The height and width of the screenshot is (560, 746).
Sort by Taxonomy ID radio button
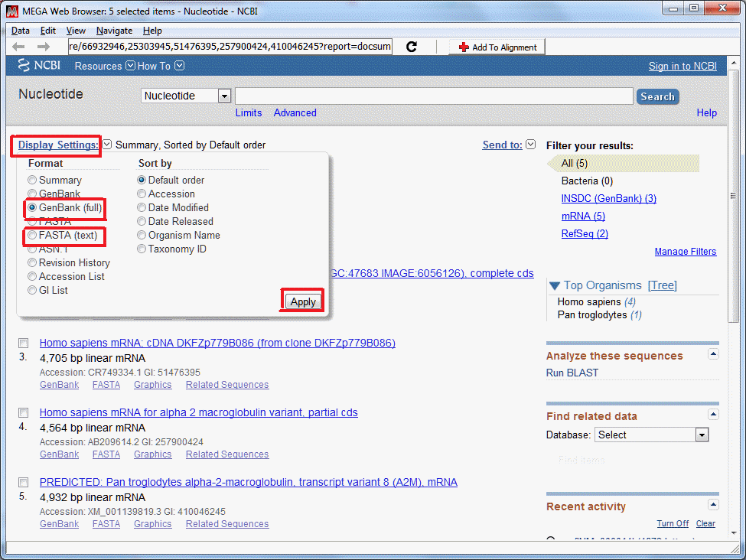(x=142, y=249)
